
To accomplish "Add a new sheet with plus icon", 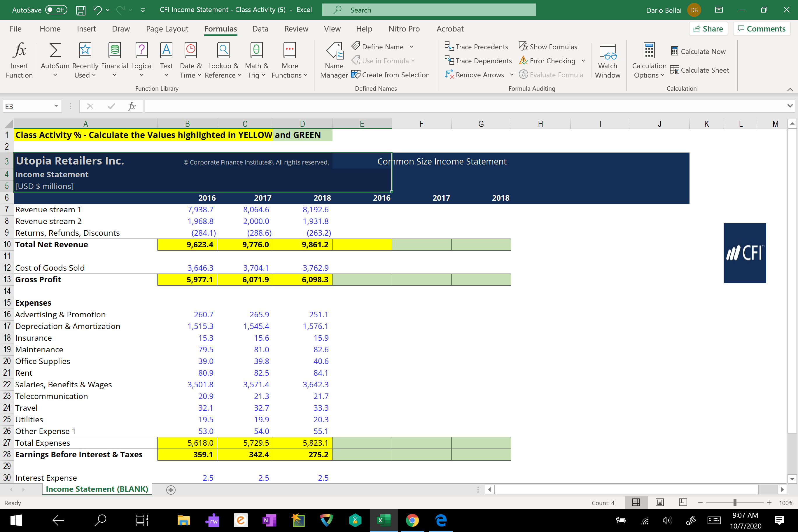I will point(171,490).
